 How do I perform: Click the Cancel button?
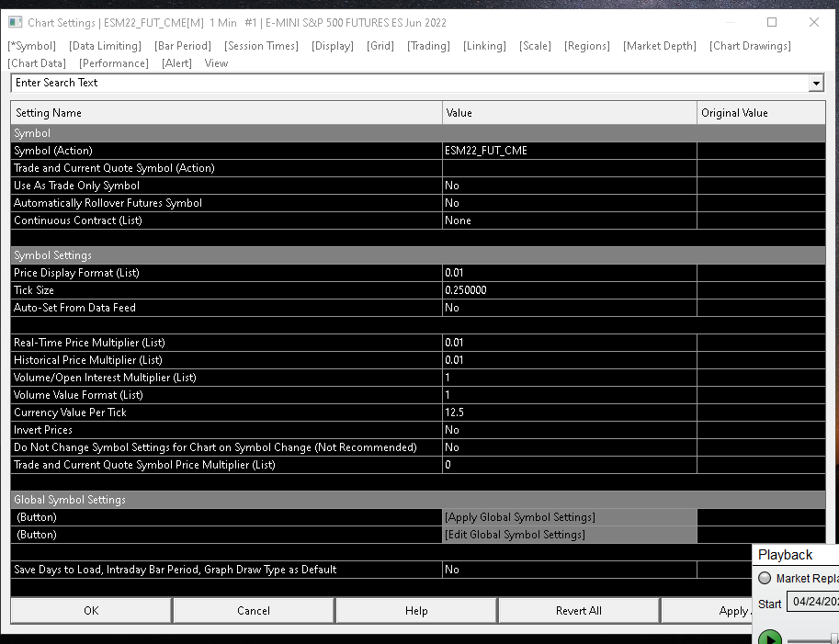(x=254, y=610)
